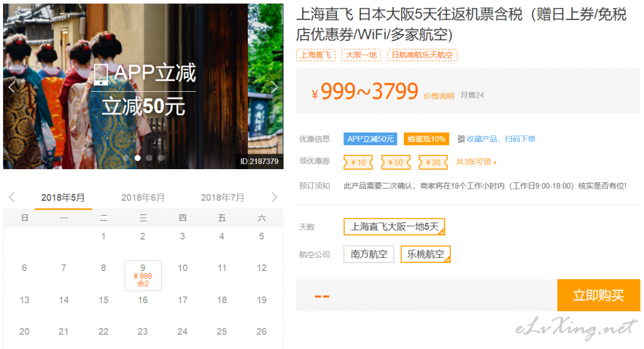Claim the ¥20 coupon
The width and height of the screenshot is (644, 349).
click(x=433, y=162)
